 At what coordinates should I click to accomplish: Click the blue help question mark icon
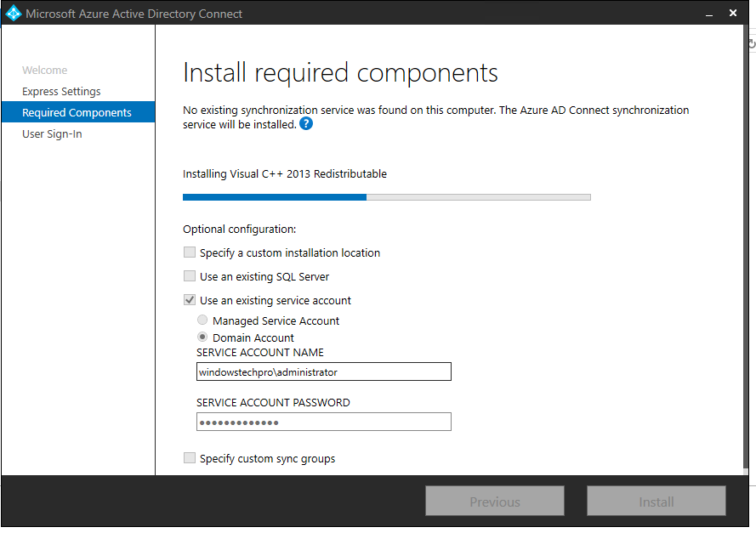[306, 124]
